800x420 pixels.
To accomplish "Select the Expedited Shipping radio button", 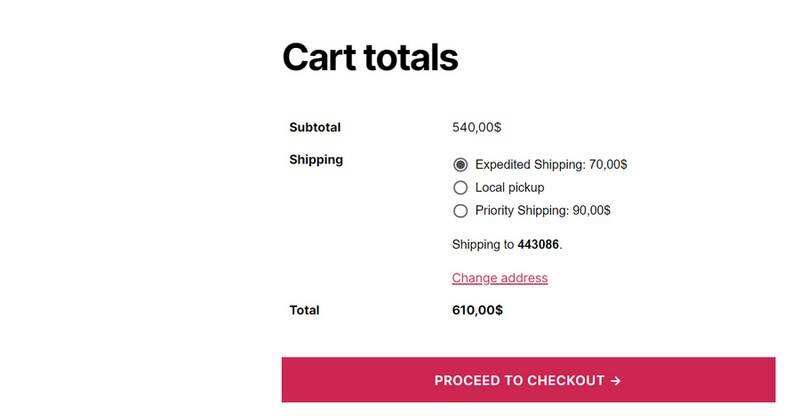I will (460, 164).
